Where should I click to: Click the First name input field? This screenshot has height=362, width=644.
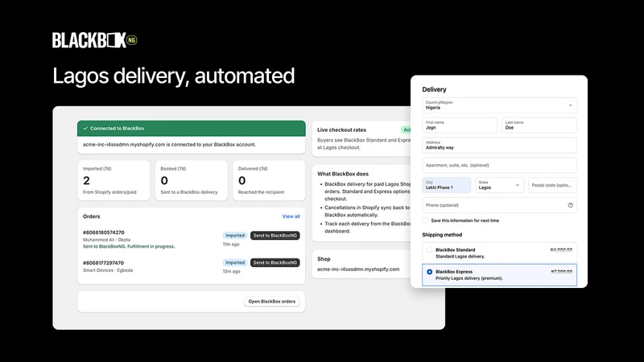[460, 125]
